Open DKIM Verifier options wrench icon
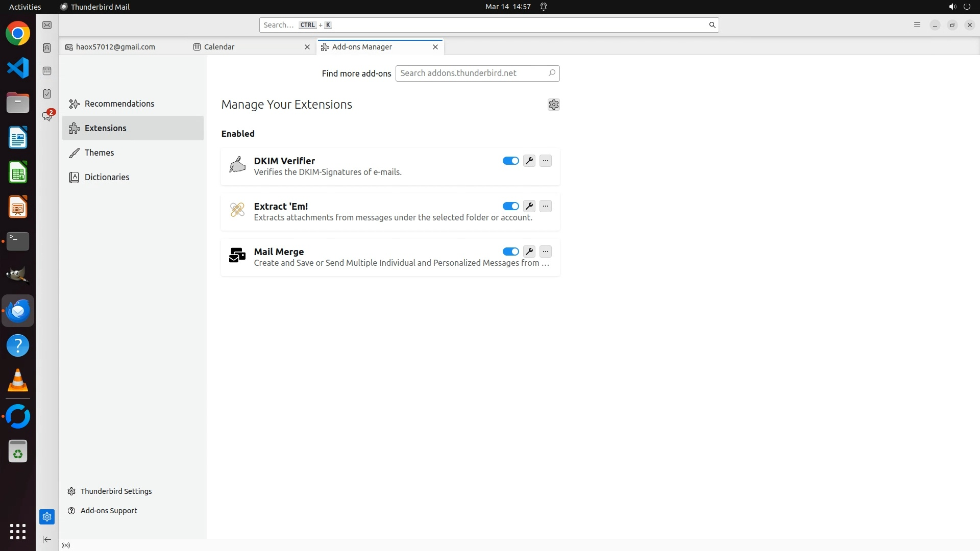The width and height of the screenshot is (980, 551). 529,161
